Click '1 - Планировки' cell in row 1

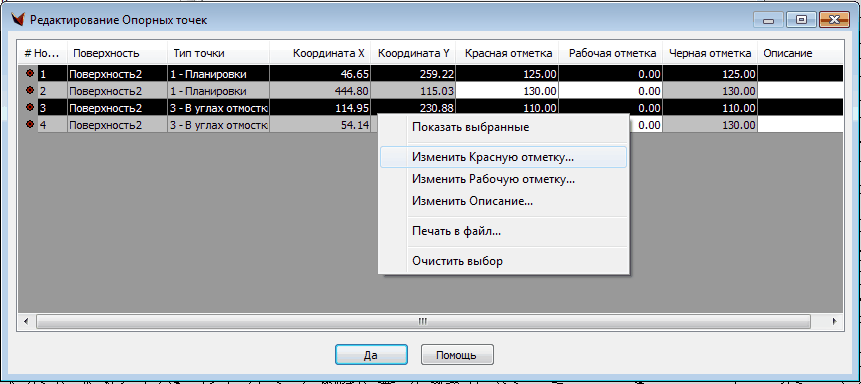[x=218, y=74]
